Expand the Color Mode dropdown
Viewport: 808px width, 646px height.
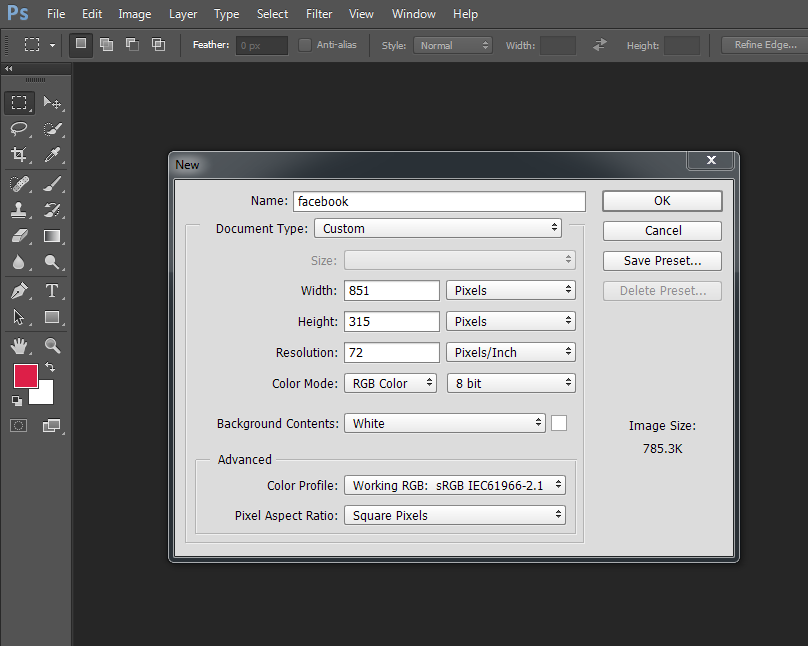point(390,383)
